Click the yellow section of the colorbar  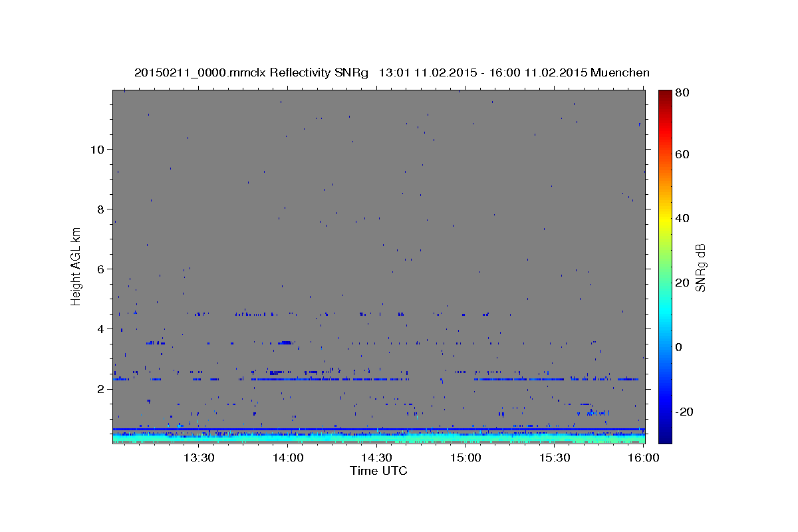point(665,219)
